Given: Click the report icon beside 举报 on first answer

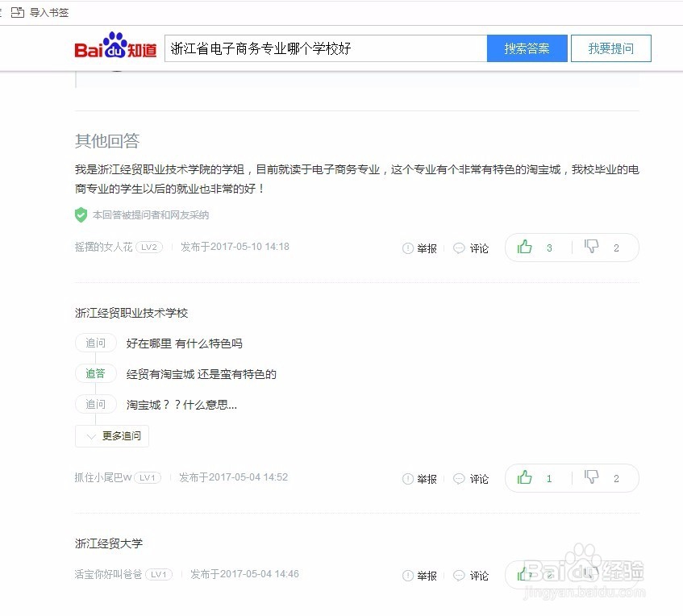Looking at the screenshot, I should [410, 248].
